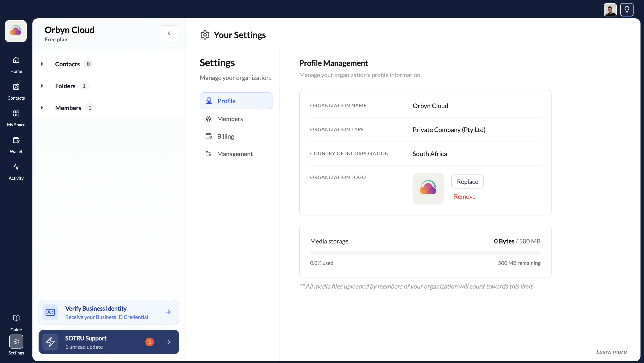Select the Contacts row label
The height and width of the screenshot is (363, 644).
coord(67,64)
